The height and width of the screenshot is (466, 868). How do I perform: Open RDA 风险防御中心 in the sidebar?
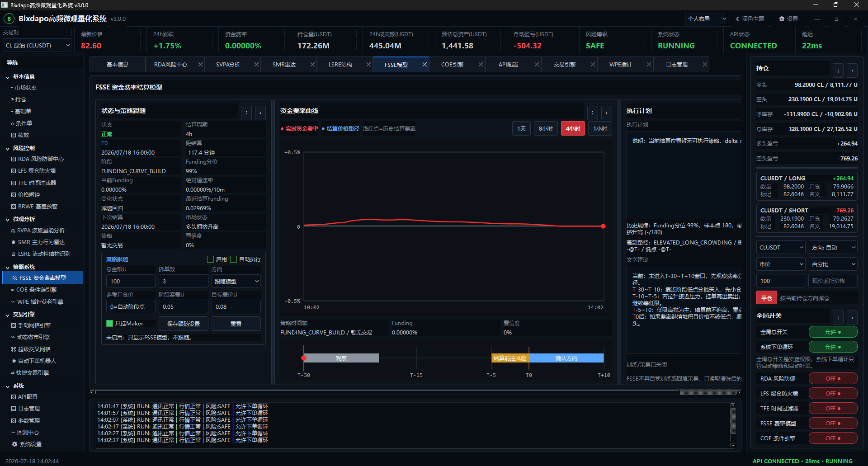38,159
